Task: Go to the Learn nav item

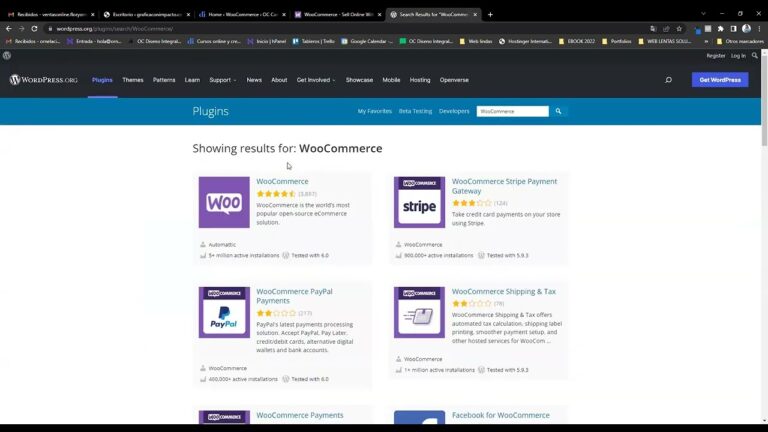Action: click(x=192, y=80)
